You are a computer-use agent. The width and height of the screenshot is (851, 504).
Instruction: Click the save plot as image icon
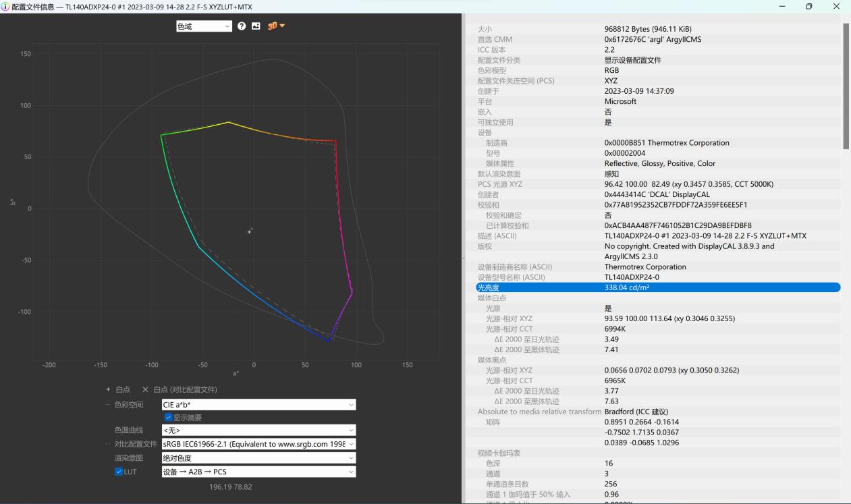point(256,26)
